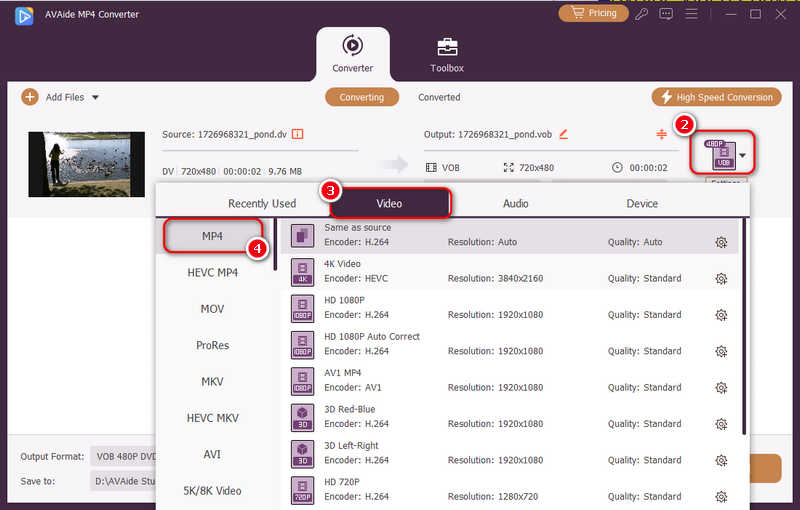The image size is (800, 510).
Task: Click "HD 720P" preset title
Action: pyautogui.click(x=342, y=482)
